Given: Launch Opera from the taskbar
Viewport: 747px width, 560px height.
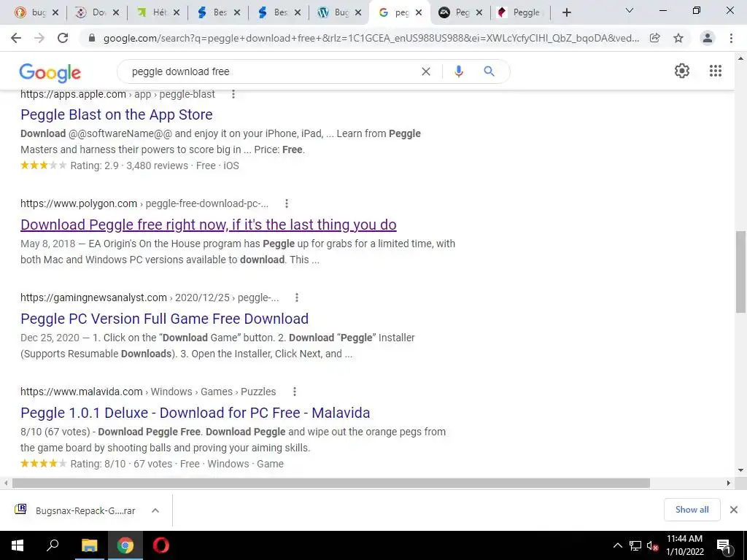Looking at the screenshot, I should tap(161, 545).
